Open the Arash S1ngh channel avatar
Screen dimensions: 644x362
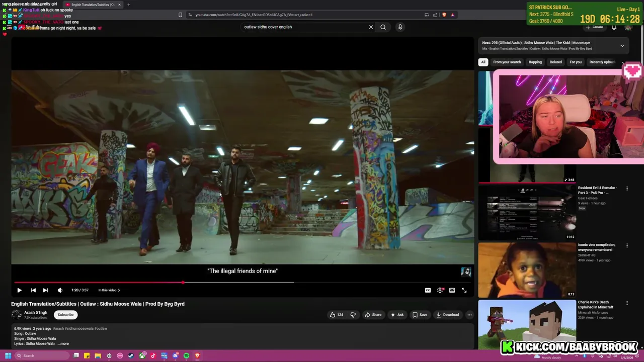click(x=16, y=315)
